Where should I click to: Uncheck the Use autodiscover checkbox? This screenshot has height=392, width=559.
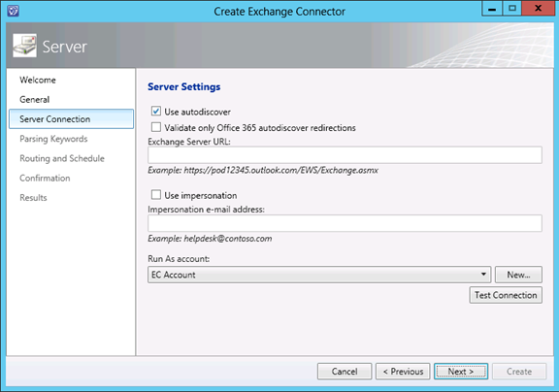click(156, 112)
